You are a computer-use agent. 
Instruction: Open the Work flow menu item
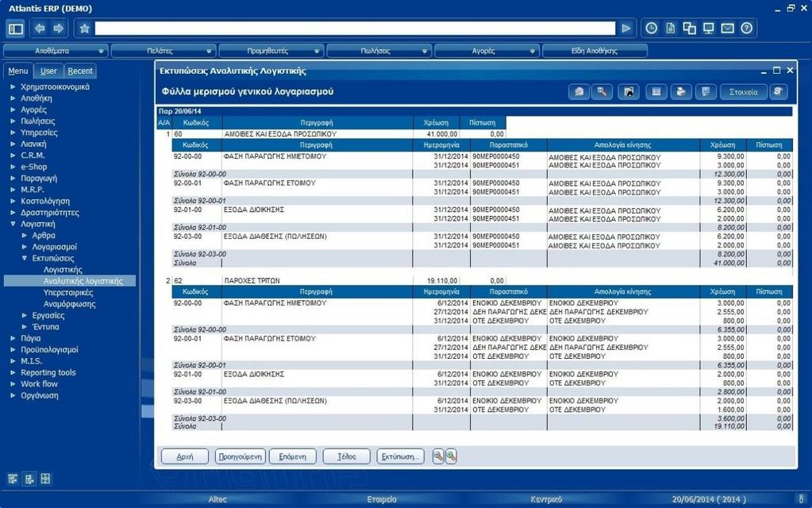40,383
